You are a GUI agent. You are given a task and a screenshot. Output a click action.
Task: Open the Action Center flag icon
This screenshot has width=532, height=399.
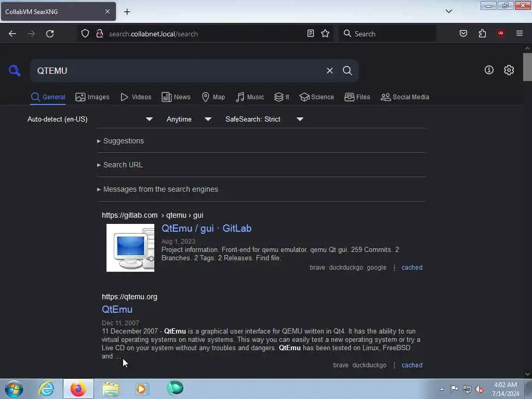[454, 389]
